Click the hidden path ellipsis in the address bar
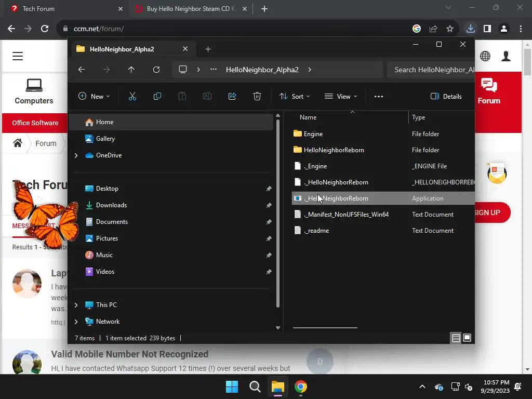 (214, 70)
